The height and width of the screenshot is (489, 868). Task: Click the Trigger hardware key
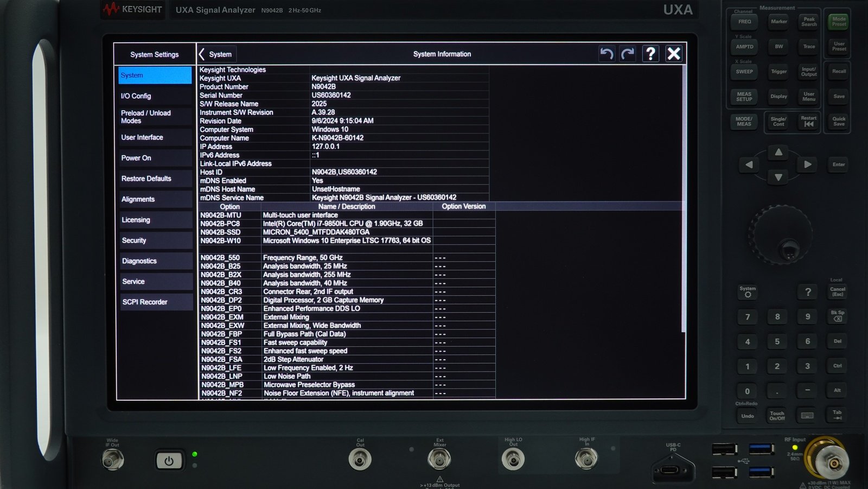point(779,72)
